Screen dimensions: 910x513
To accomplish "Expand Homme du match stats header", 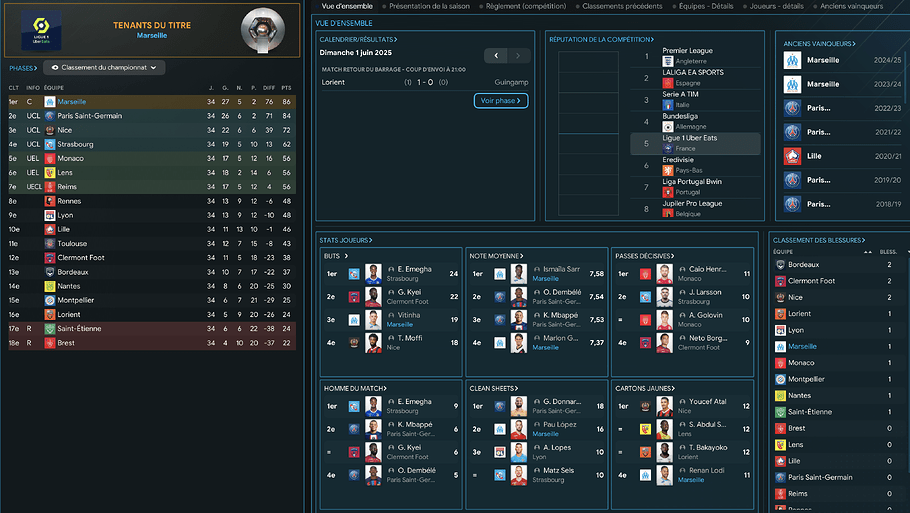I will [x=355, y=388].
